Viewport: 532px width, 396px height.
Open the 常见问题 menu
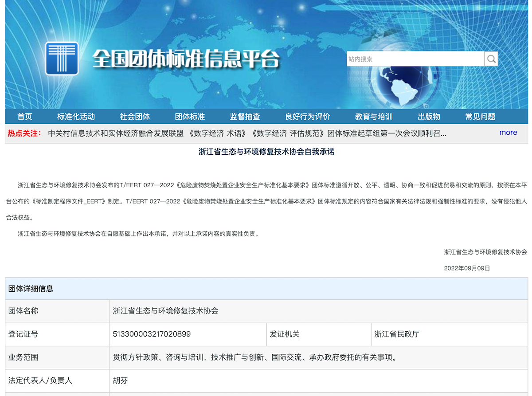pos(480,117)
